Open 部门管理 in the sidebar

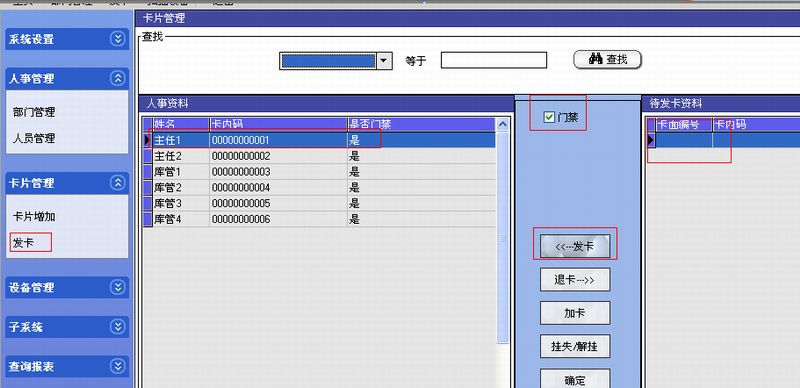tap(34, 112)
